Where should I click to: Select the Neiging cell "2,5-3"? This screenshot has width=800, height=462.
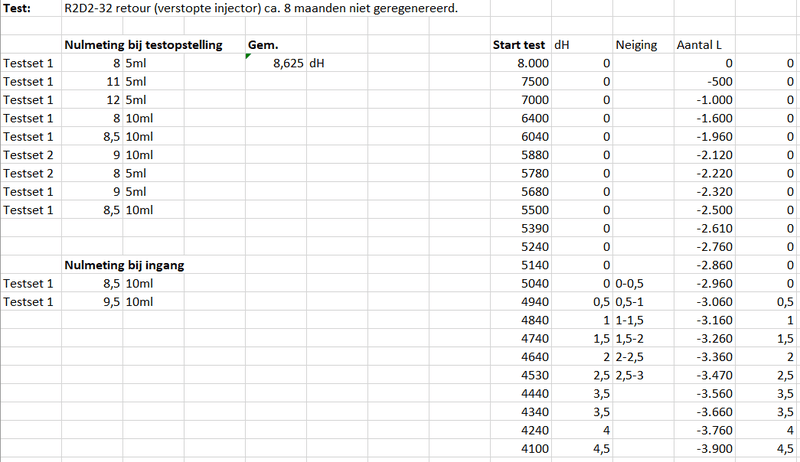coord(629,375)
